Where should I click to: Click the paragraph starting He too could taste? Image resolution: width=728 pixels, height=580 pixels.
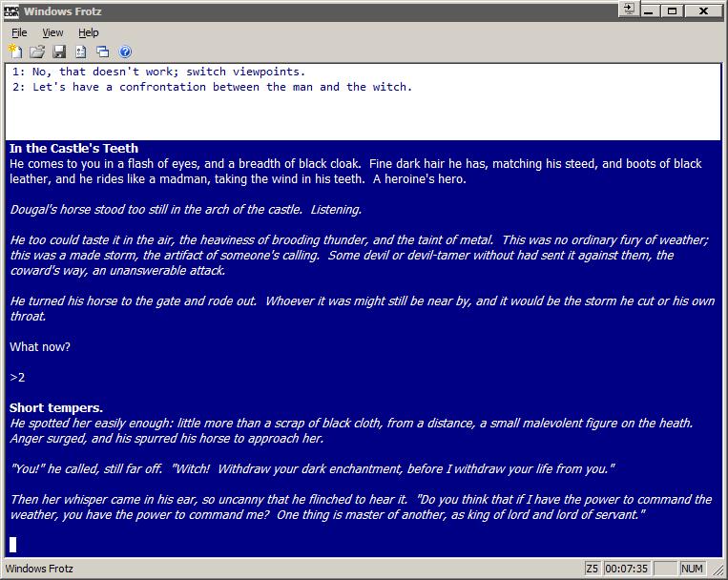point(360,255)
